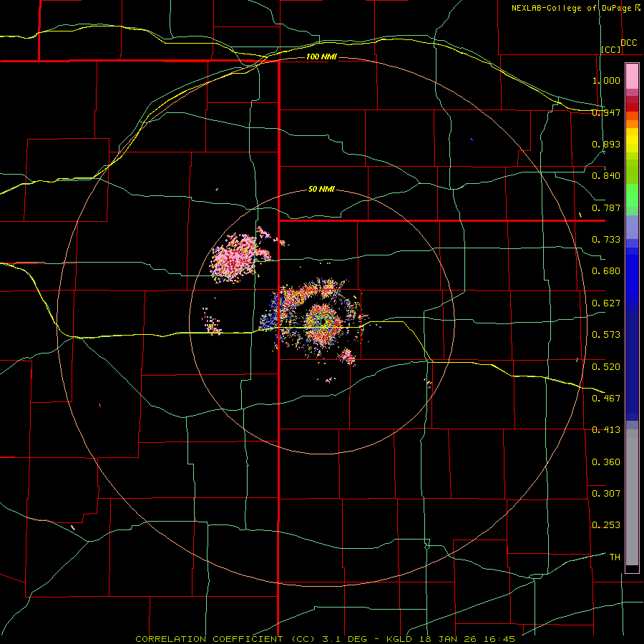The image size is (644, 644).
Task: Select the 0.520 scale value
Action: point(606,366)
